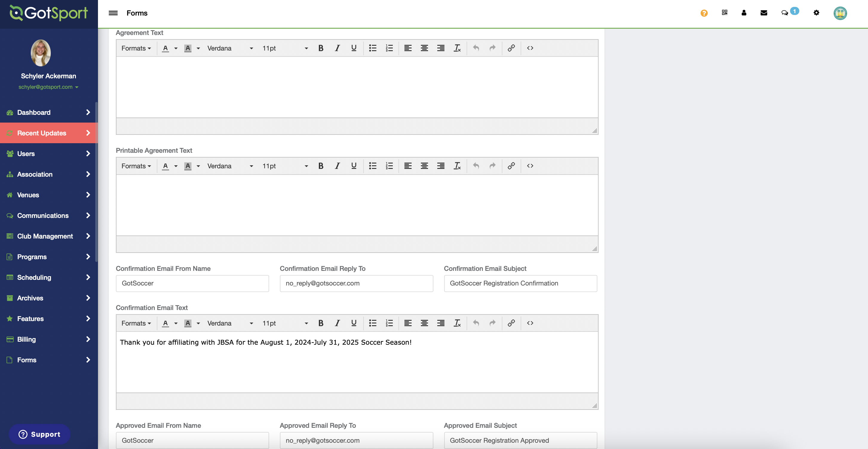Open Formats dropdown in Confirmation Email Text editor
Viewport: 868px width, 449px height.
(136, 323)
